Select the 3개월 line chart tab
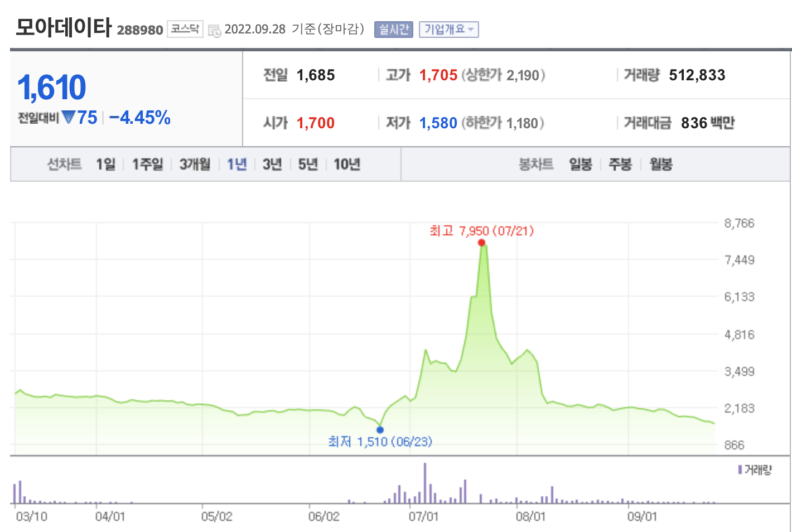The width and height of the screenshot is (792, 532). point(195,164)
